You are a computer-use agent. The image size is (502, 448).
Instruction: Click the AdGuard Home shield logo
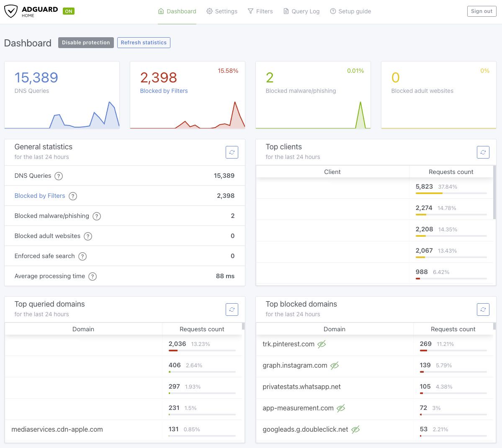[11, 11]
